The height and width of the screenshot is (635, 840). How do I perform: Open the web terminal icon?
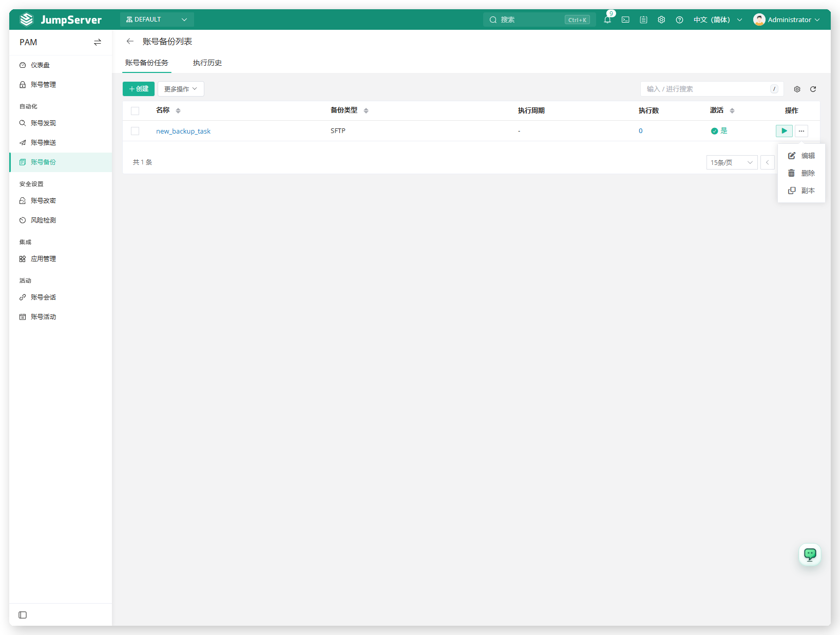[625, 20]
